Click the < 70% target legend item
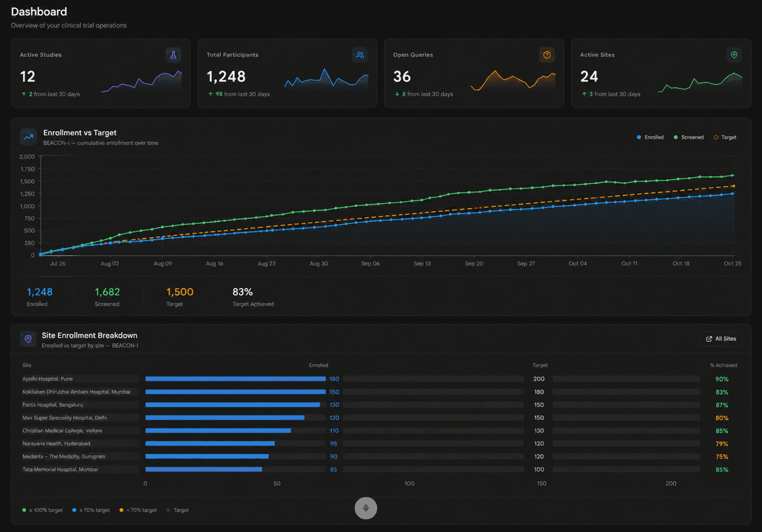The image size is (762, 532). click(x=138, y=510)
